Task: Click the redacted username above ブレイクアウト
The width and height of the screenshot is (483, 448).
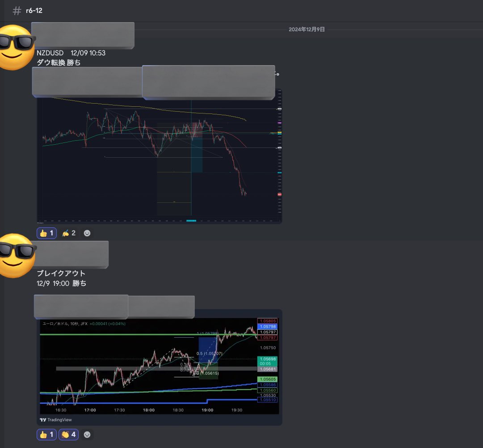Action: pos(71,255)
